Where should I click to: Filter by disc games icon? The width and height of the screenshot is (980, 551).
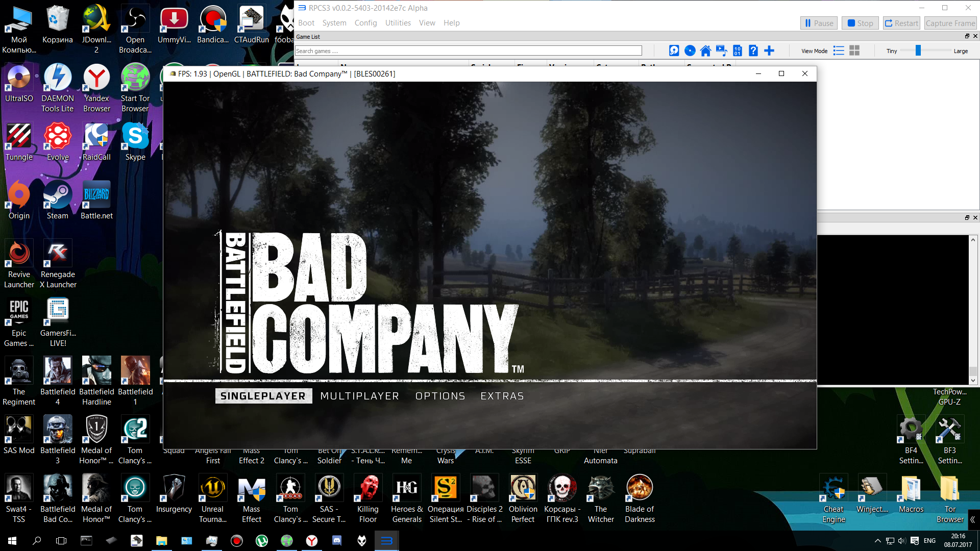tap(690, 51)
